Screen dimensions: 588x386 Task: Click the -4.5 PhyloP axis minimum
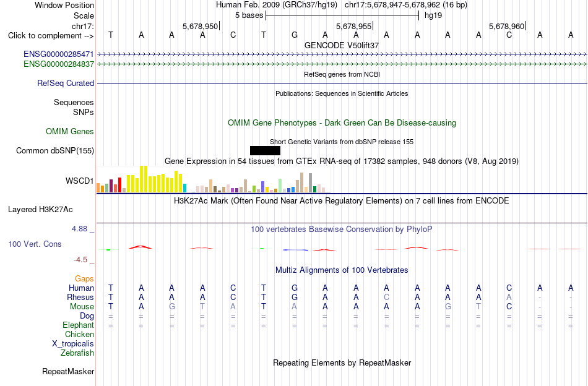point(80,260)
